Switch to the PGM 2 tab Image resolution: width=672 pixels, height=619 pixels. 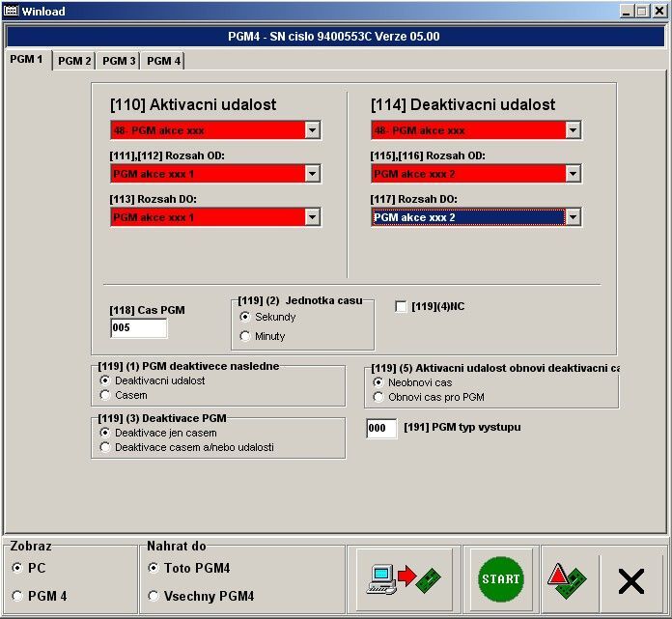(74, 61)
